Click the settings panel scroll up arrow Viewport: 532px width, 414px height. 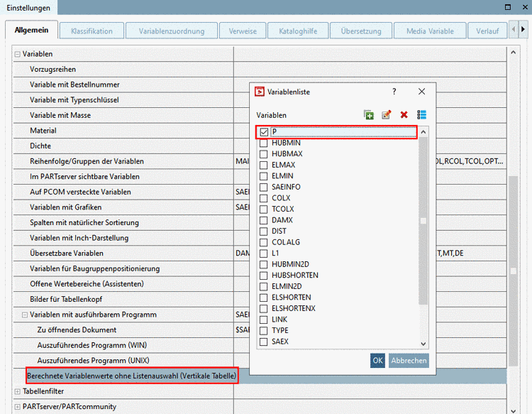pos(513,53)
